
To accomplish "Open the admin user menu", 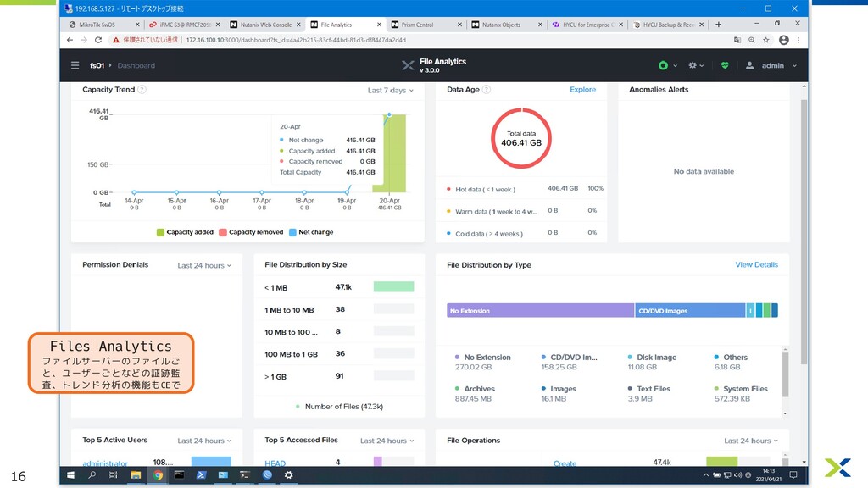I will coord(771,65).
